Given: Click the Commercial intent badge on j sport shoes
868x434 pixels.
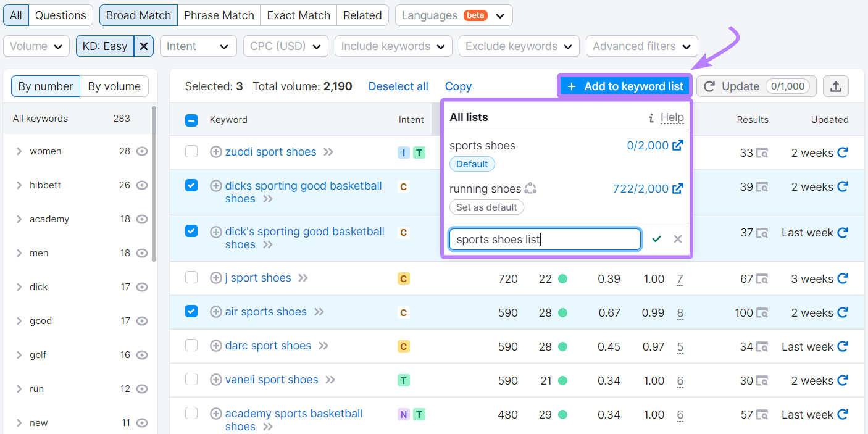Looking at the screenshot, I should (403, 278).
